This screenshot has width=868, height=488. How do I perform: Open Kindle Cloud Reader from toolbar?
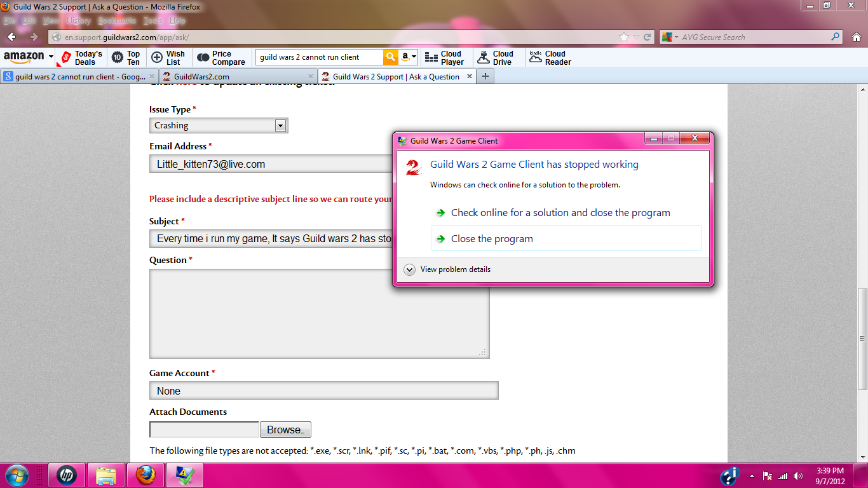tap(550, 58)
